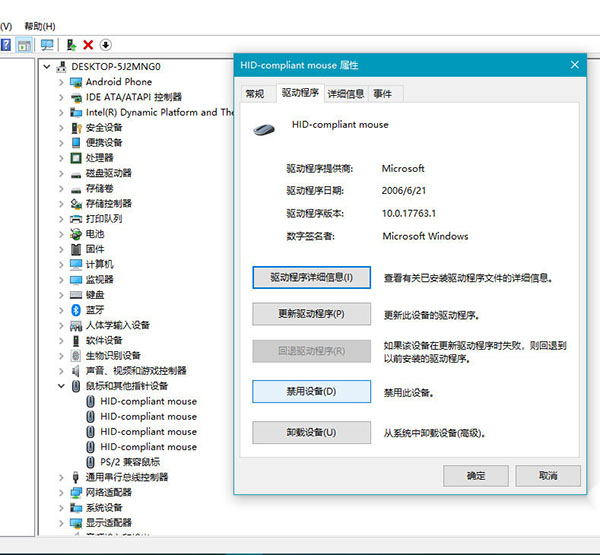The width and height of the screenshot is (600, 555).
Task: Select the first HID-compliant mouse entry
Action: [x=148, y=402]
